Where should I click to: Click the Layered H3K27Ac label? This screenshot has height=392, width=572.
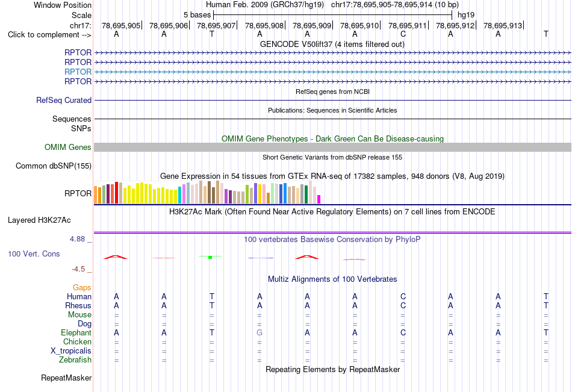click(39, 220)
